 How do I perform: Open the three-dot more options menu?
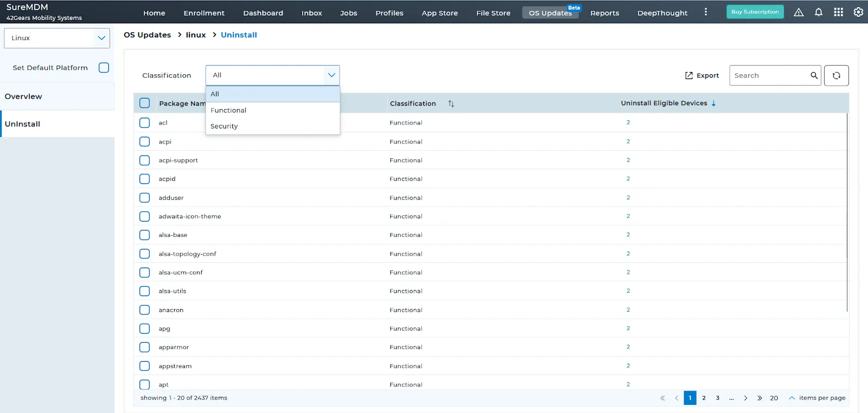(x=705, y=12)
